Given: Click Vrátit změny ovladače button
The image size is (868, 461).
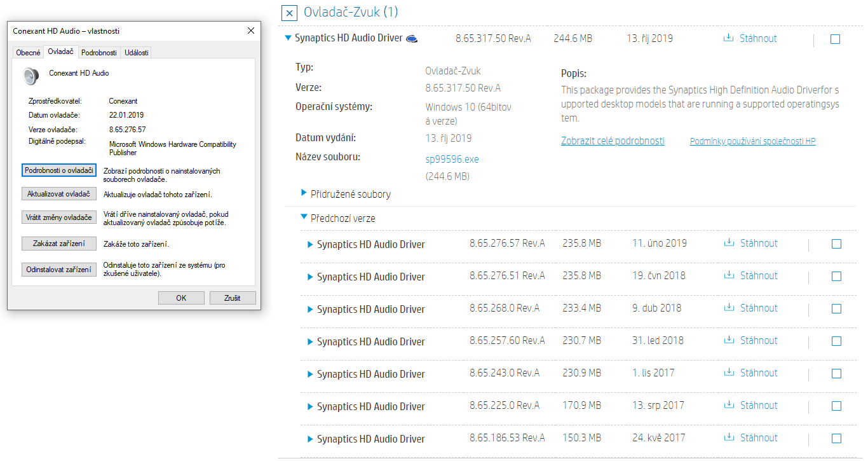Looking at the screenshot, I should click(59, 217).
